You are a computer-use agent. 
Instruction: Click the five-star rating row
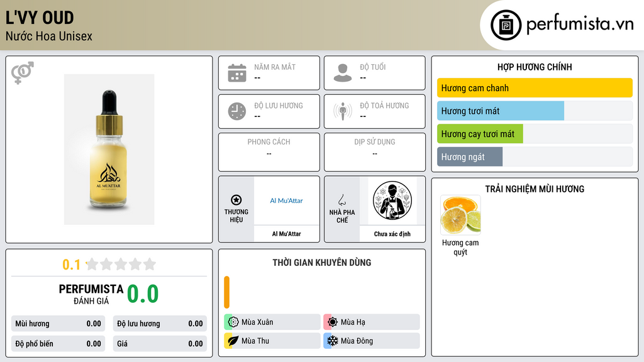[121, 264]
